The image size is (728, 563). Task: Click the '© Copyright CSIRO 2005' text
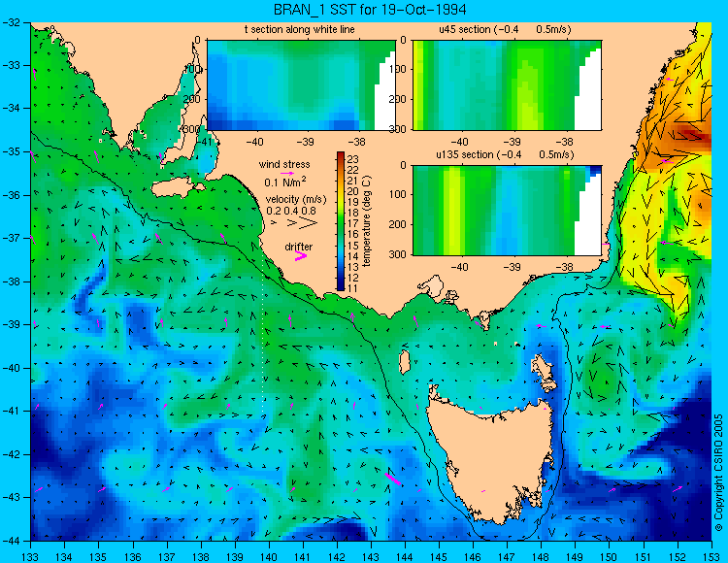pos(718,473)
